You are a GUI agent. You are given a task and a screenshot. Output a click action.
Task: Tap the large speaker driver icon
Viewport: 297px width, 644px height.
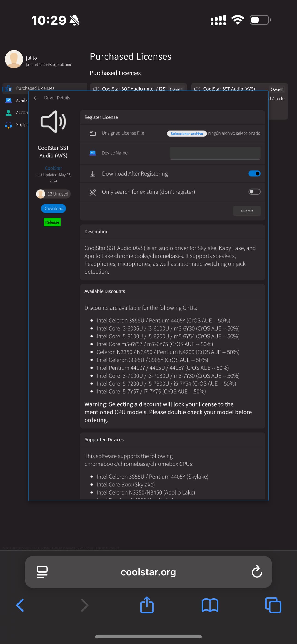point(53,122)
